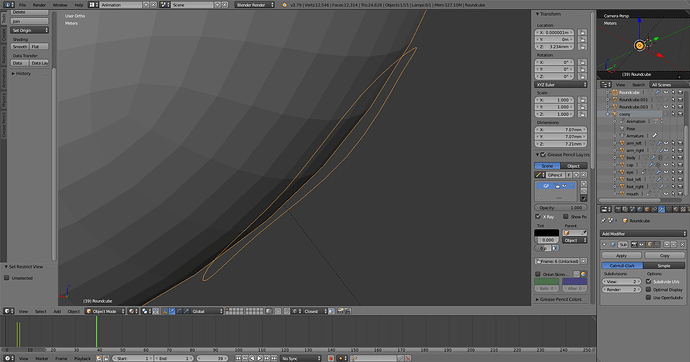Select the Simple subdivision type

[x=664, y=266]
